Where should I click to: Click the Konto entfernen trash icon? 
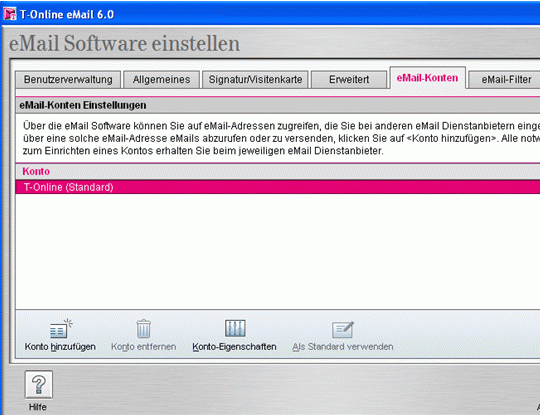(143, 329)
